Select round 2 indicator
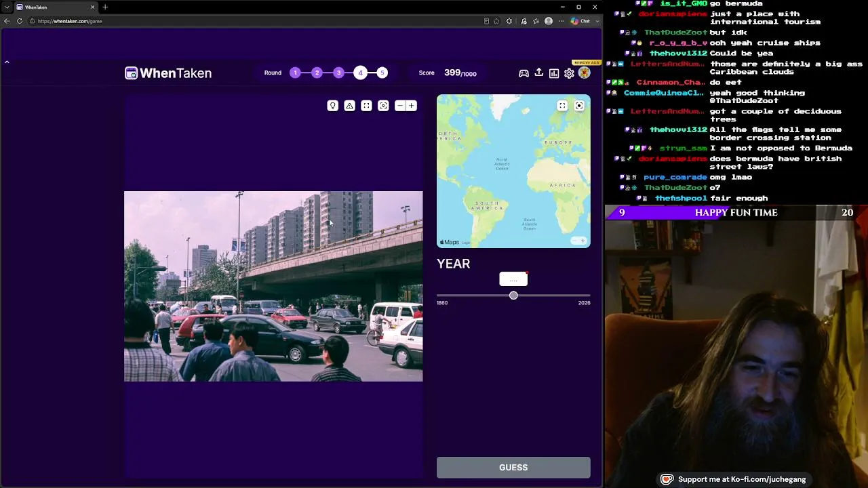The width and height of the screenshot is (868, 488). point(317,73)
